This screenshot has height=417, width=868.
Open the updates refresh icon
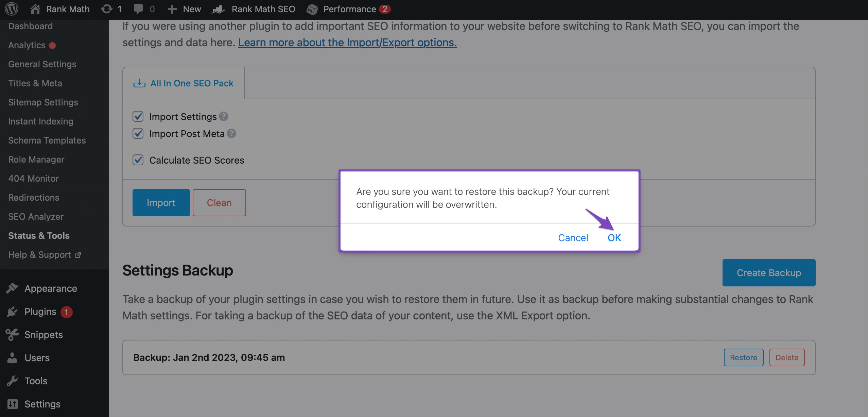107,9
